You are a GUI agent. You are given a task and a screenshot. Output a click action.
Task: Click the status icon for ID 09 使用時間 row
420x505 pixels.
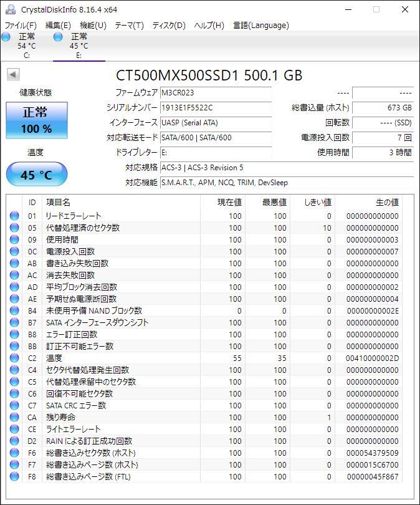tap(14, 239)
